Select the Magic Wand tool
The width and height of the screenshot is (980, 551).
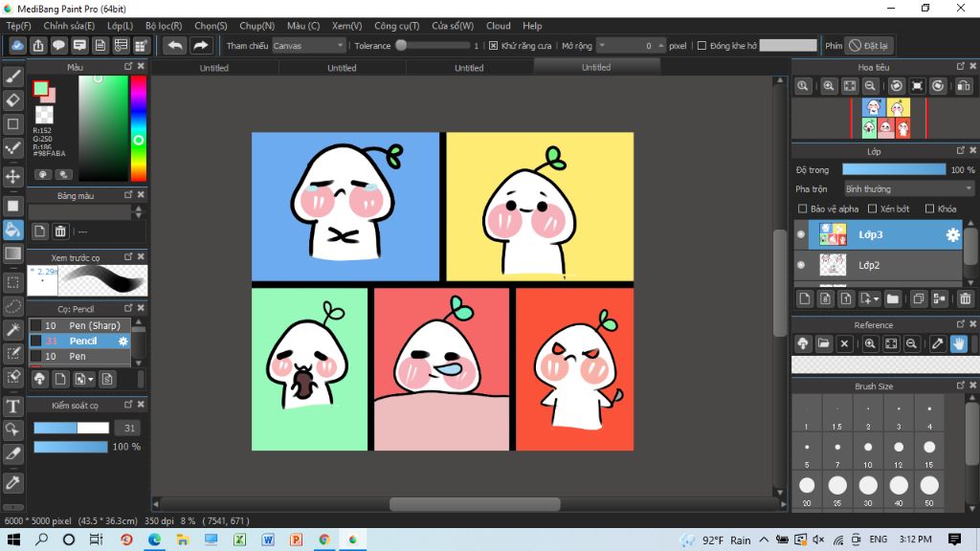13,329
